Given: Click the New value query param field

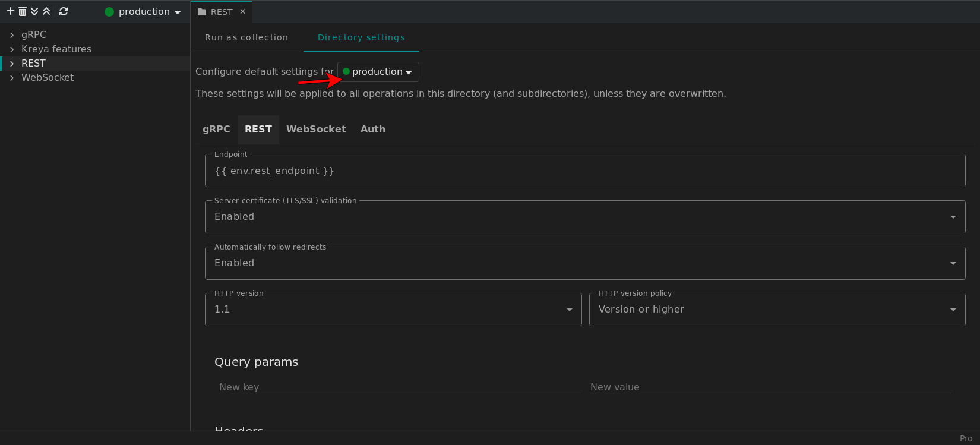Looking at the screenshot, I should click(771, 387).
